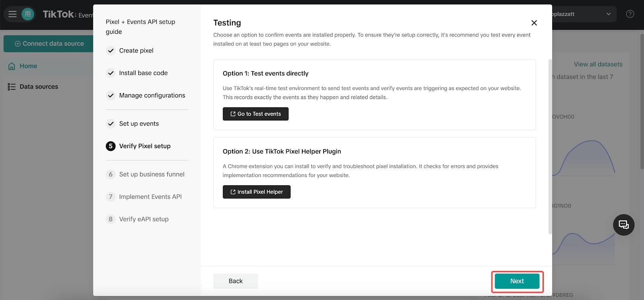Go to the Manage configurations step

tap(152, 96)
